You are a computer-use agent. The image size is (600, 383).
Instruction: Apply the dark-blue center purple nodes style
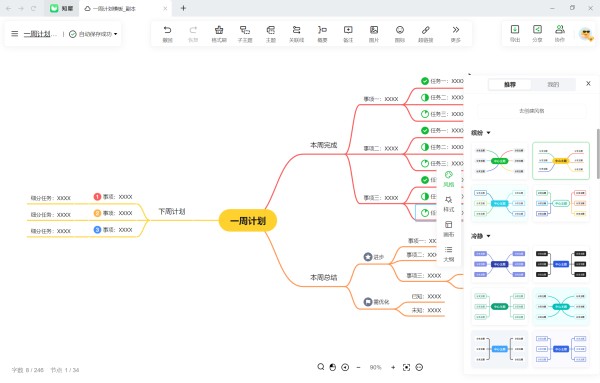click(499, 264)
